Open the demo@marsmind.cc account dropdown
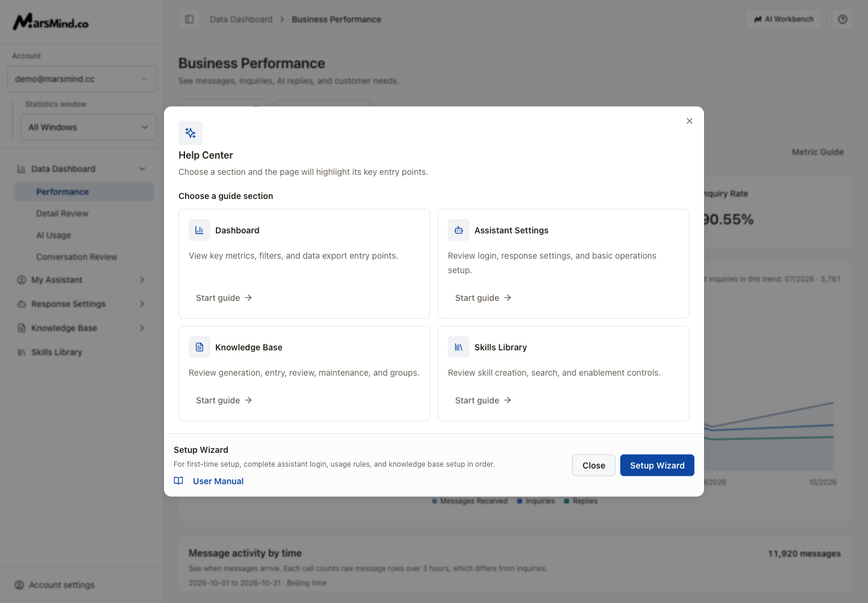The image size is (868, 603). pyautogui.click(x=82, y=79)
